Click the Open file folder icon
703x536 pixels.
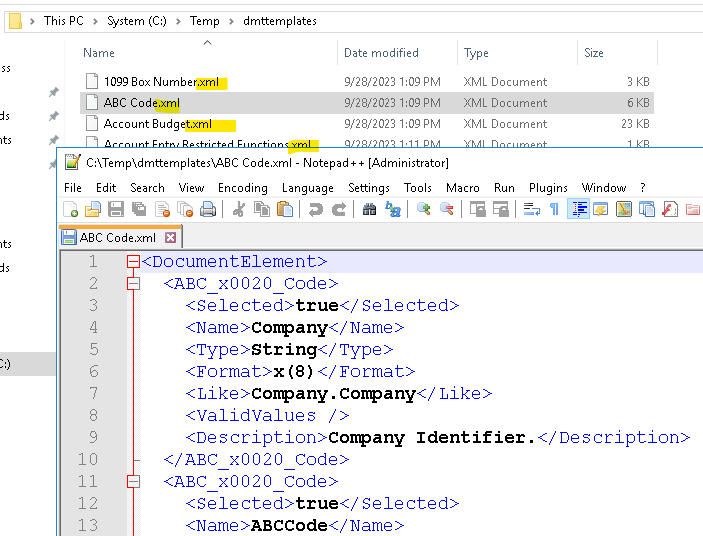coord(92,209)
